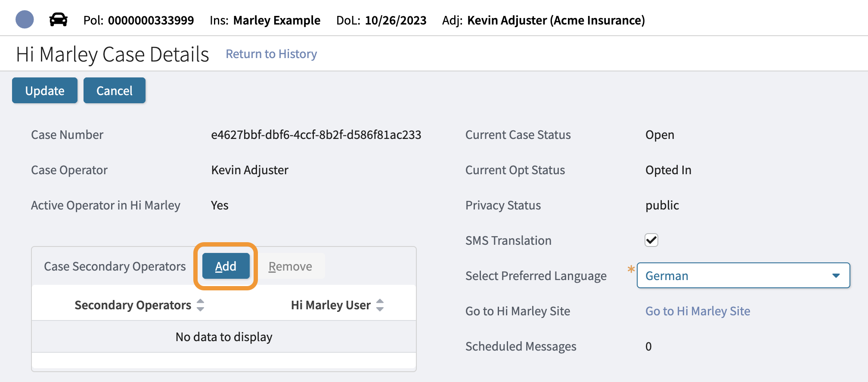This screenshot has width=868, height=382.
Task: Click the German dropdown arrow
Action: [x=836, y=276]
